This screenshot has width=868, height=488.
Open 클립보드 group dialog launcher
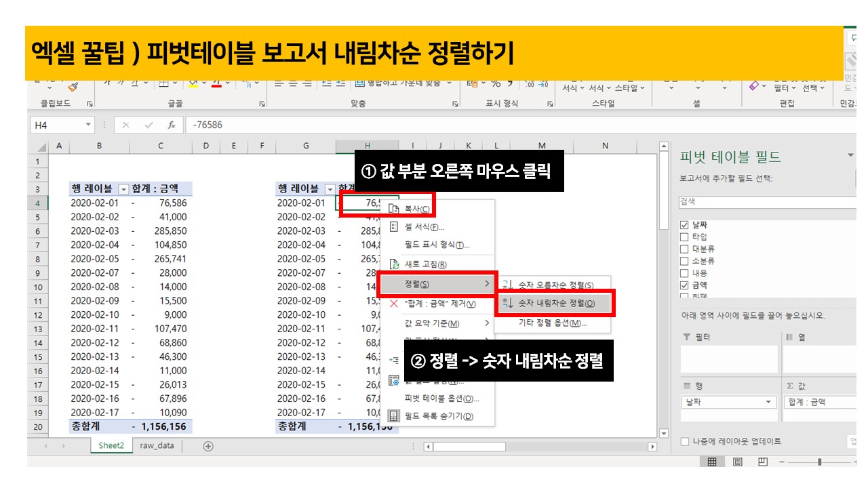point(90,104)
